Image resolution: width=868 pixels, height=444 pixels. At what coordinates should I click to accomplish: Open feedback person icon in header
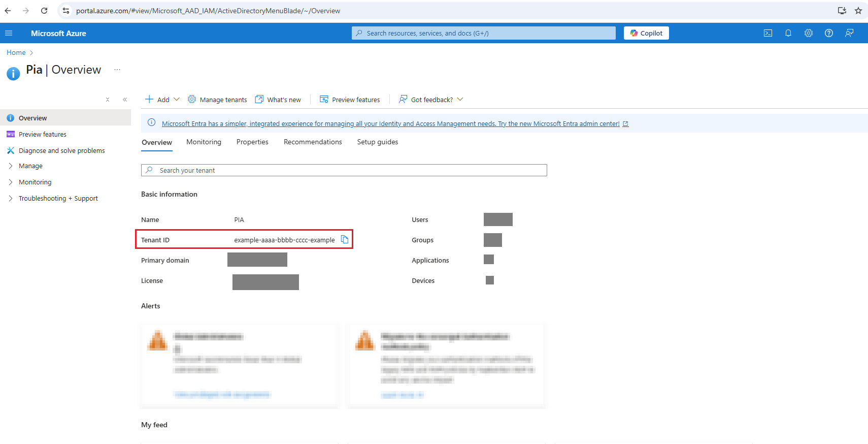849,33
